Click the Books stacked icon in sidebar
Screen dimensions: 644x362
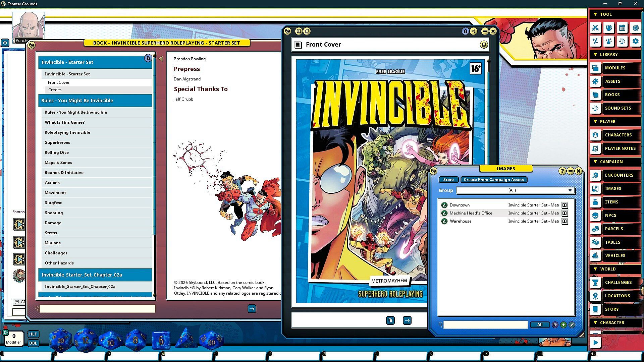coord(595,95)
